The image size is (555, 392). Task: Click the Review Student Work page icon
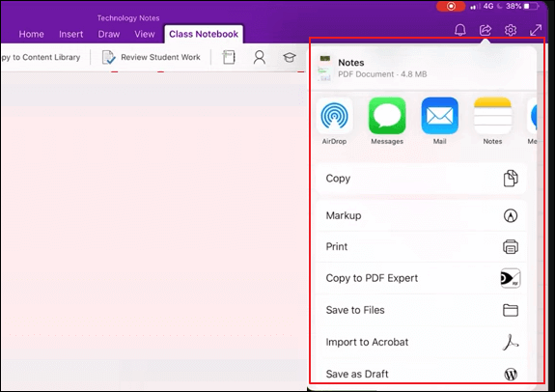coord(108,57)
